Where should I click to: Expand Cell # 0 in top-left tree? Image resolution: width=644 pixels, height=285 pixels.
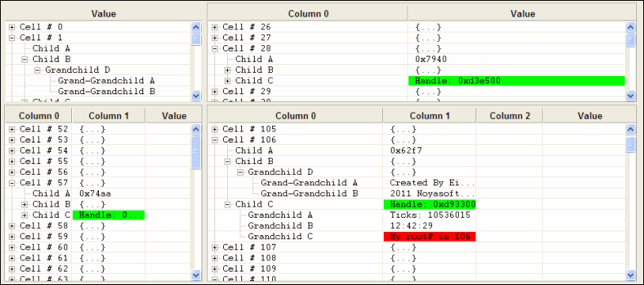pos(12,27)
